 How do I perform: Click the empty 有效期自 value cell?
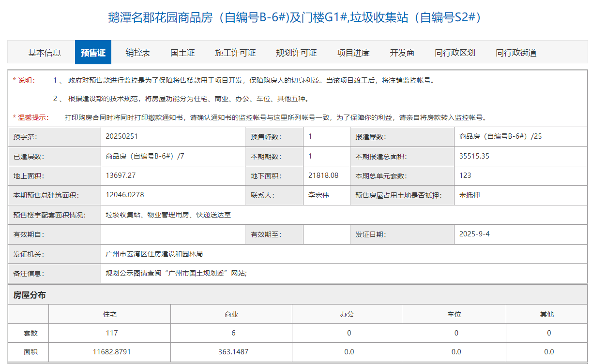(173, 234)
